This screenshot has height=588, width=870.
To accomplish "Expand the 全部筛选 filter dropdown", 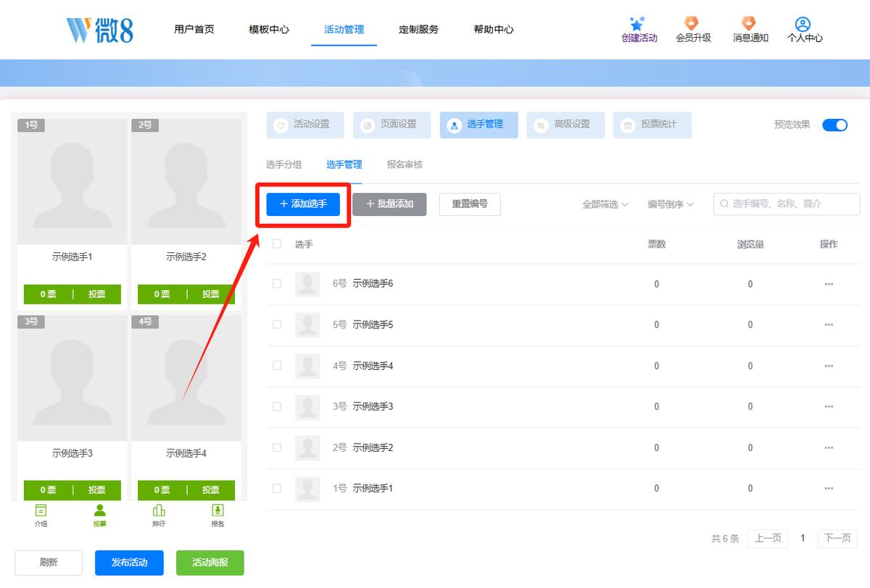I will coord(605,204).
